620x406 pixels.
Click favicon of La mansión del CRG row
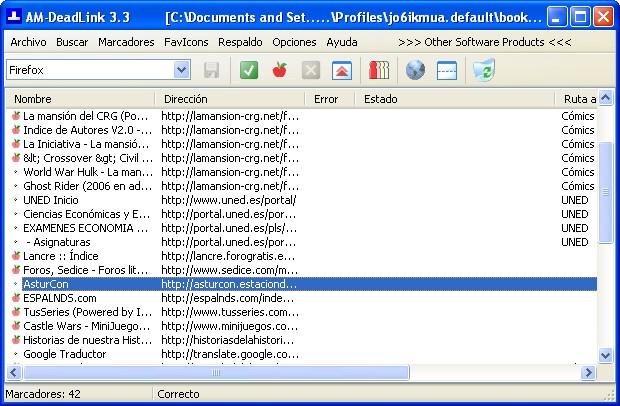tap(16, 116)
